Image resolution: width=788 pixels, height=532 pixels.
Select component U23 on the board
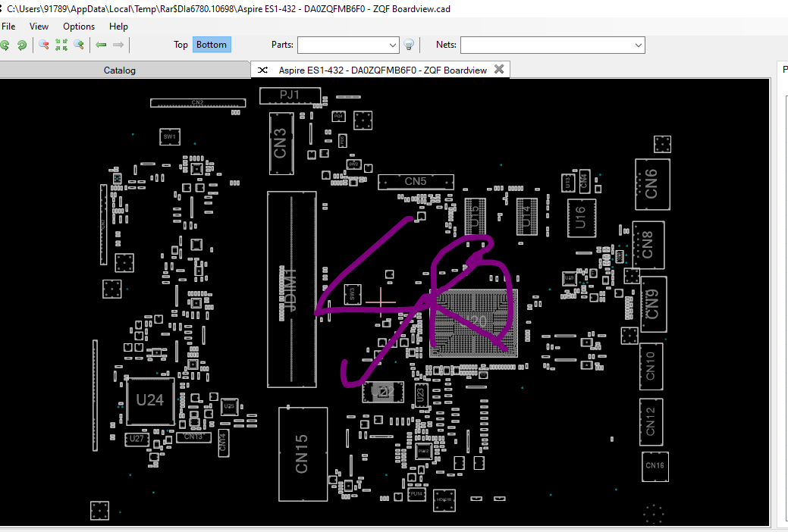click(x=421, y=396)
